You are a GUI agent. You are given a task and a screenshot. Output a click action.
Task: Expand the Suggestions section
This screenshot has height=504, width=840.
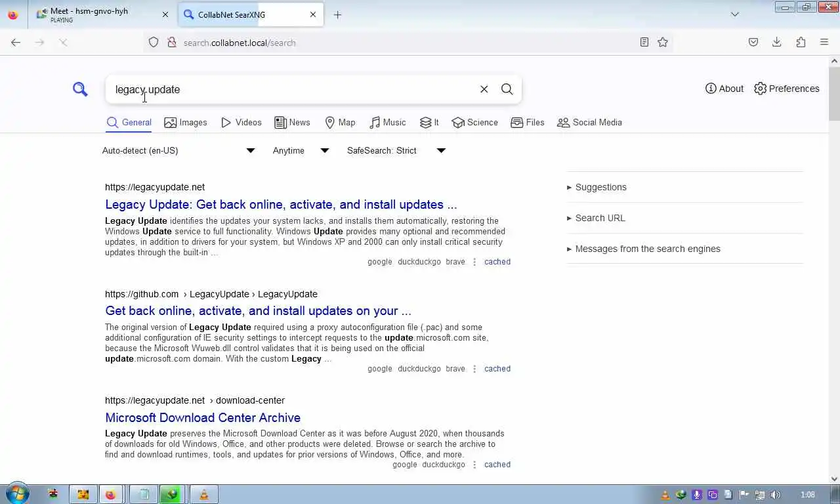(x=597, y=187)
